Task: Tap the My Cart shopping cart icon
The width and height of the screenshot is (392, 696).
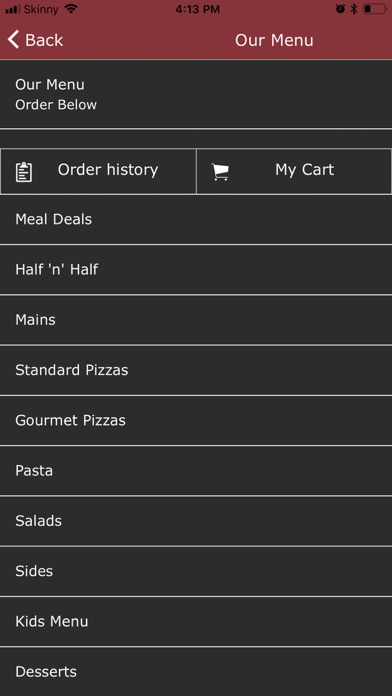Action: click(x=220, y=172)
